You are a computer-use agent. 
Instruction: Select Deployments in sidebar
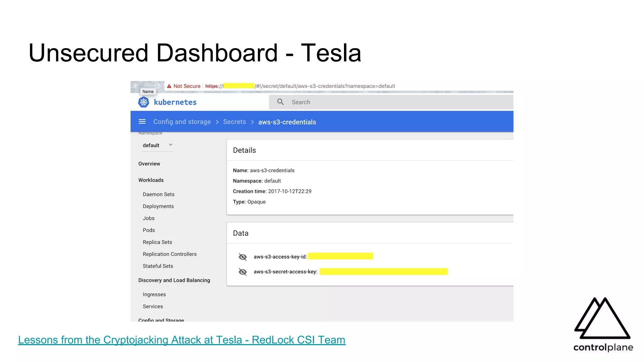click(158, 206)
